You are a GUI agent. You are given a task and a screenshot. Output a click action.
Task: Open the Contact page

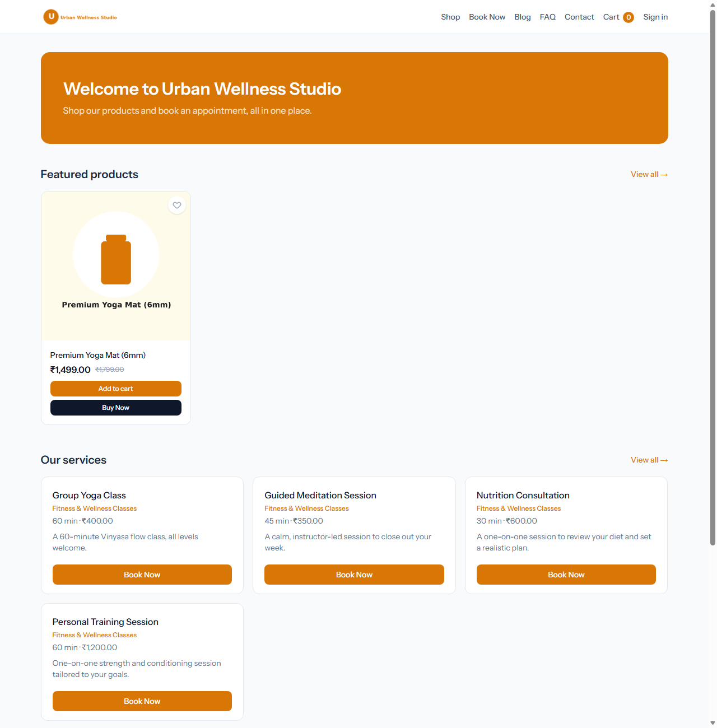pos(579,17)
